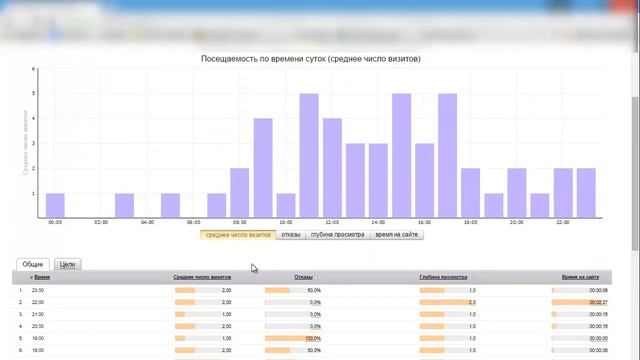
Task: Click the 1.00 visits value in the 21:00 row
Action: [226, 314]
